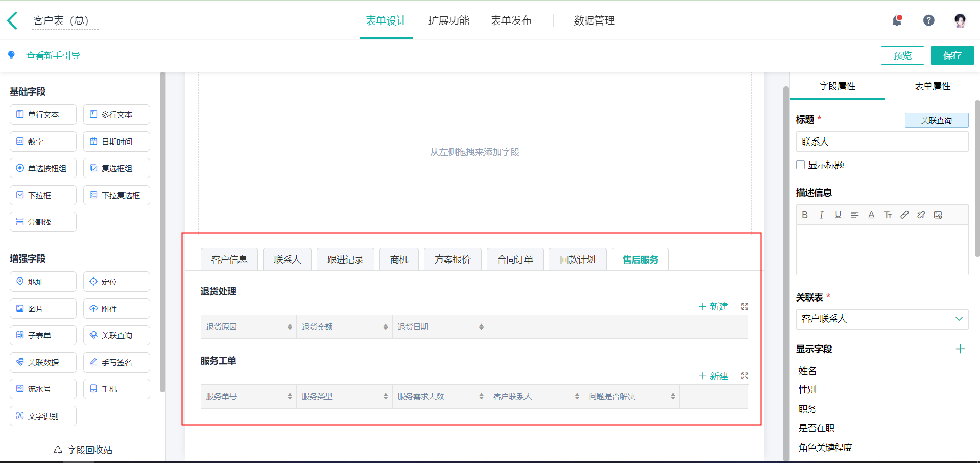Insert an image in the description editor
This screenshot has width=980, height=463.
point(938,215)
